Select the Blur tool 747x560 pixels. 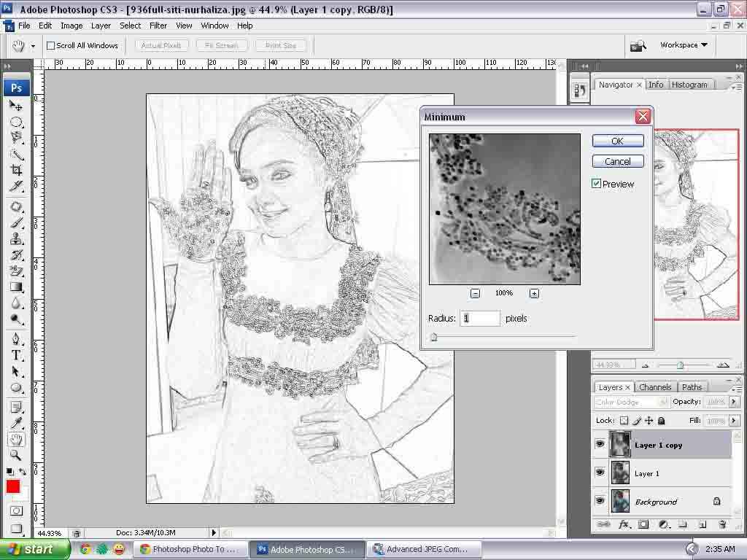[x=16, y=303]
